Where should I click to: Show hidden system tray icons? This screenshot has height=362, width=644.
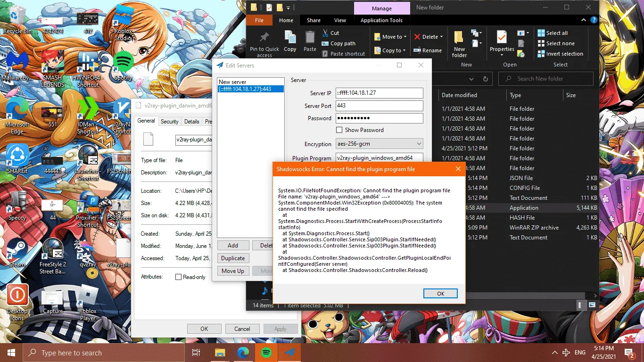(554, 353)
